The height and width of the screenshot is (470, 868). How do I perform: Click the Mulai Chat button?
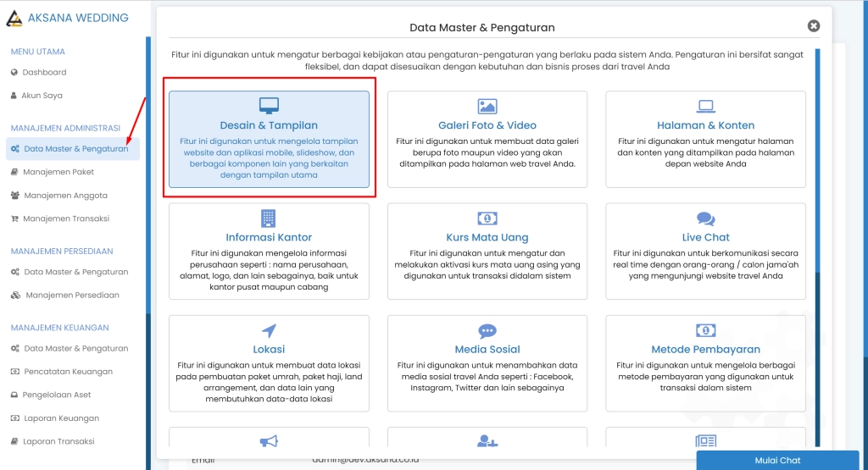(777, 461)
